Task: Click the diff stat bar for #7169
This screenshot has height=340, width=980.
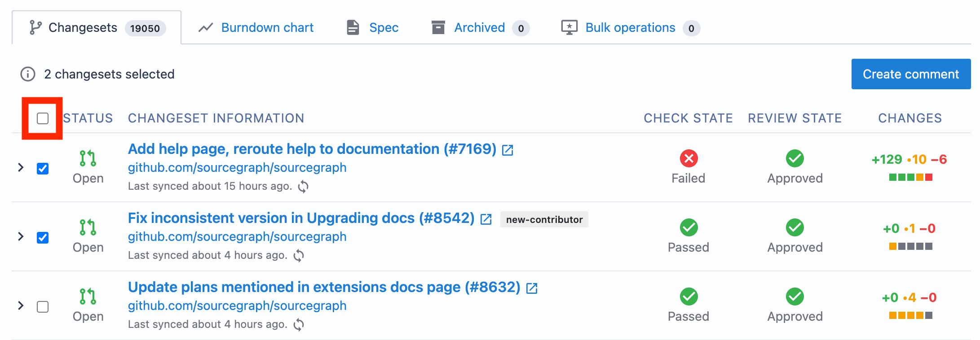Action: pos(911,177)
